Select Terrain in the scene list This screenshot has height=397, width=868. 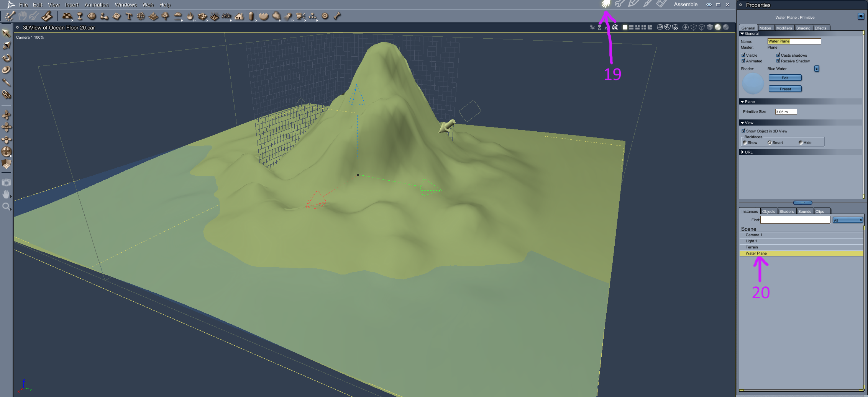(x=801, y=247)
